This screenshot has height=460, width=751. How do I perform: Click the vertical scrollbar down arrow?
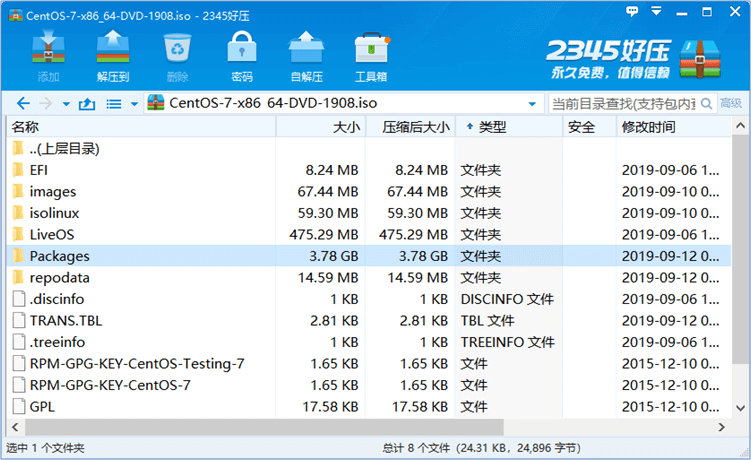pos(740,408)
